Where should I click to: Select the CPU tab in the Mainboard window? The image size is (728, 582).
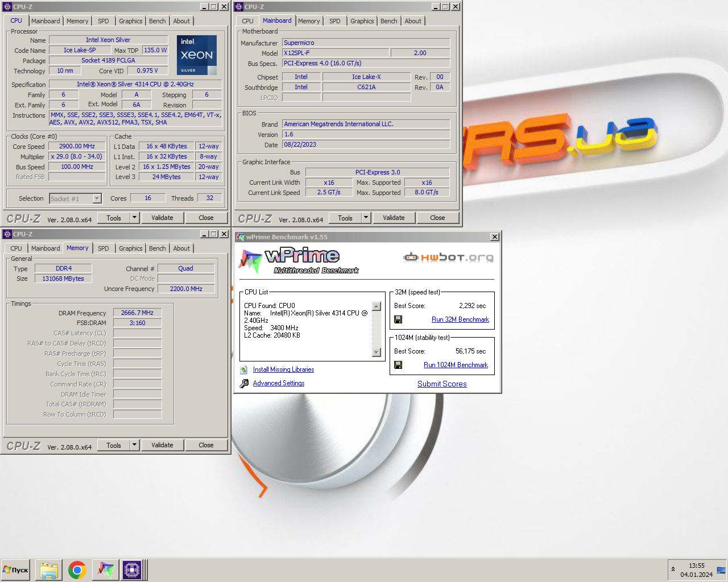[x=248, y=21]
